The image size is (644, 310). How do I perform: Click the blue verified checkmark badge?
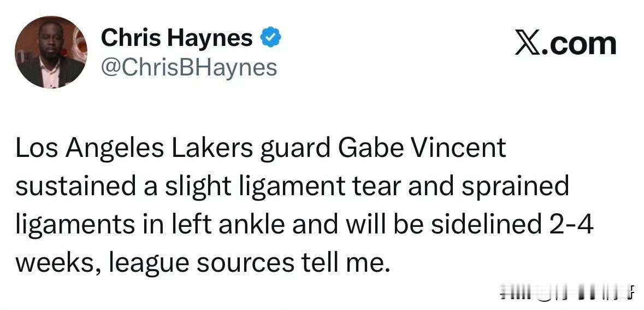pyautogui.click(x=271, y=38)
